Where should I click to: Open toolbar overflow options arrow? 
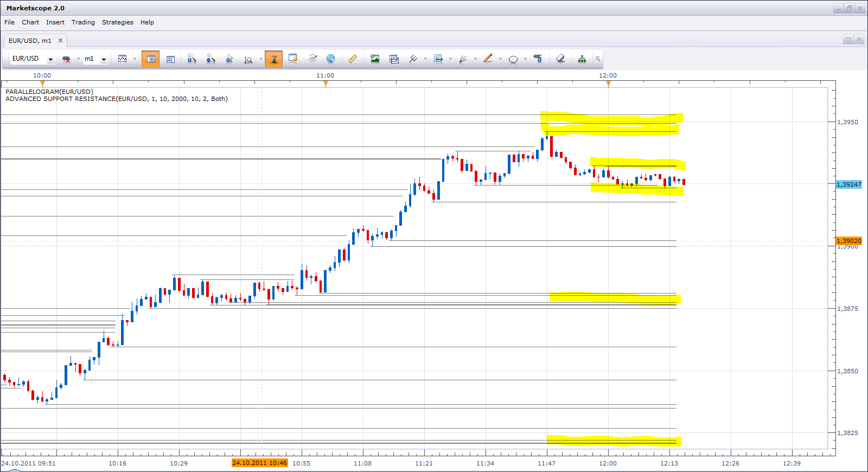(x=598, y=59)
